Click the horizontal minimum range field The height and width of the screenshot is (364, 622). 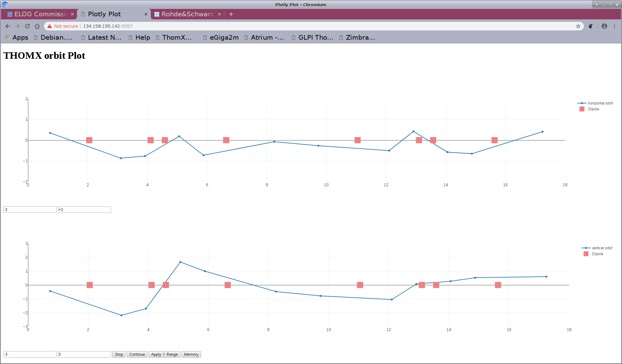tap(30, 210)
